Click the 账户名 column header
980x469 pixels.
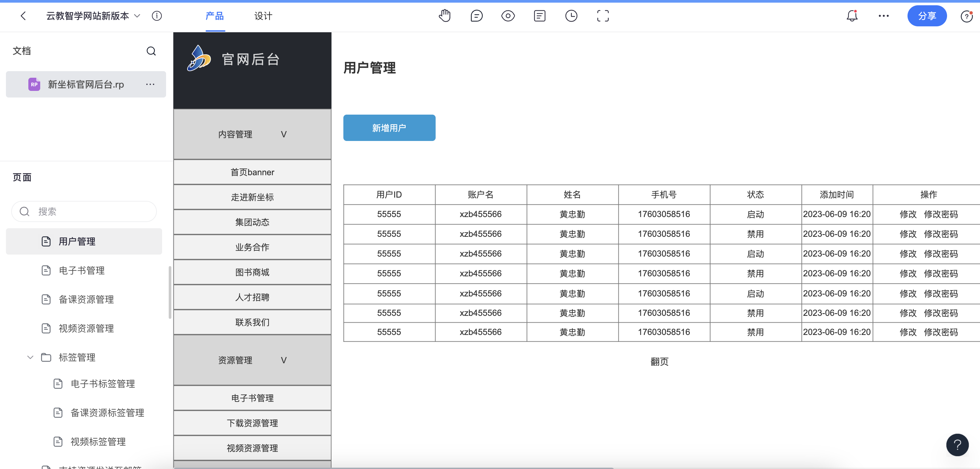click(x=480, y=194)
